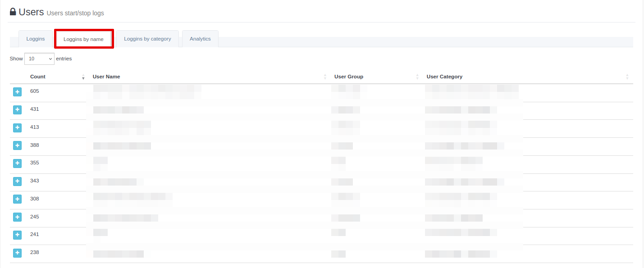Sort table by User Category column

coord(444,77)
